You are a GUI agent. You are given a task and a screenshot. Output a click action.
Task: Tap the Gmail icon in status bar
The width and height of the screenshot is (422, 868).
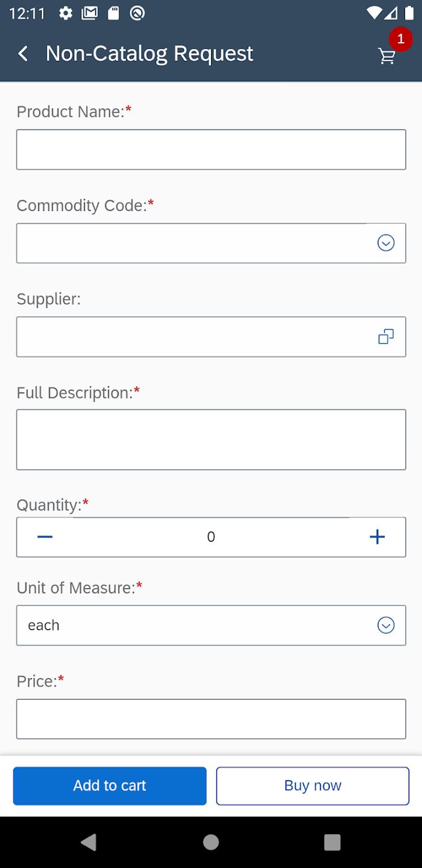coord(89,13)
